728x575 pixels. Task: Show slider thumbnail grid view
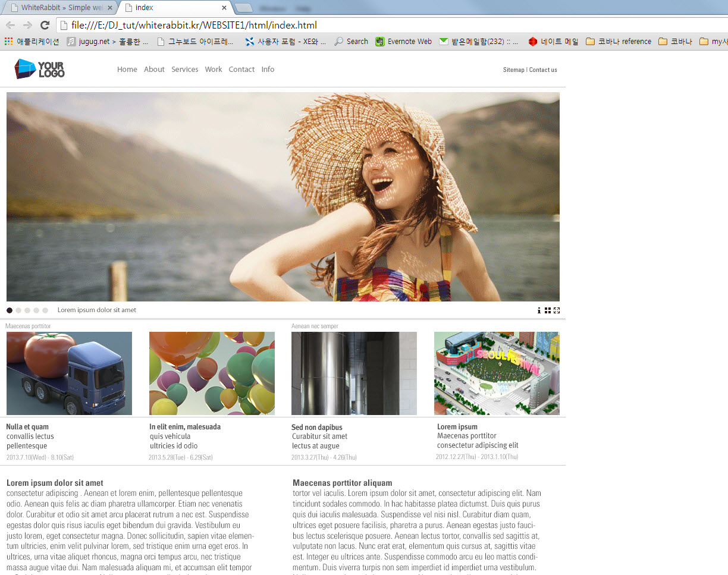547,310
